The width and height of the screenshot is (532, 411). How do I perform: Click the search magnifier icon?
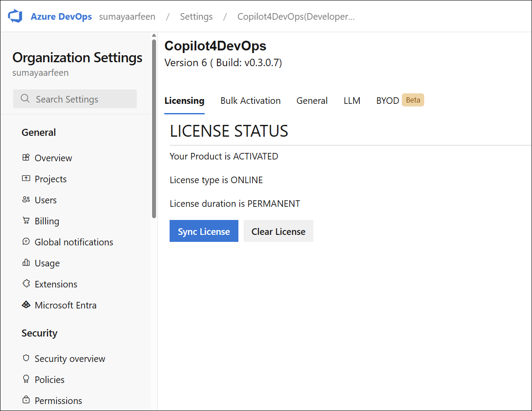[25, 99]
